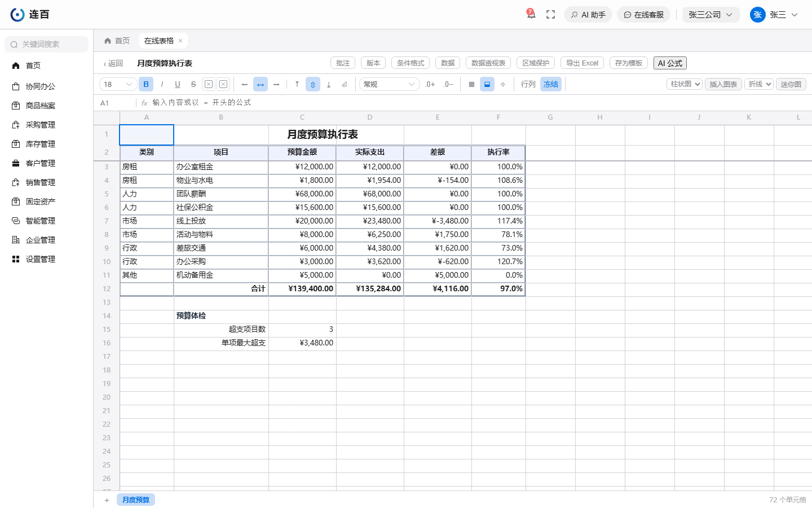Open 在线客服 online support chat
The width and height of the screenshot is (812, 508).
[643, 15]
